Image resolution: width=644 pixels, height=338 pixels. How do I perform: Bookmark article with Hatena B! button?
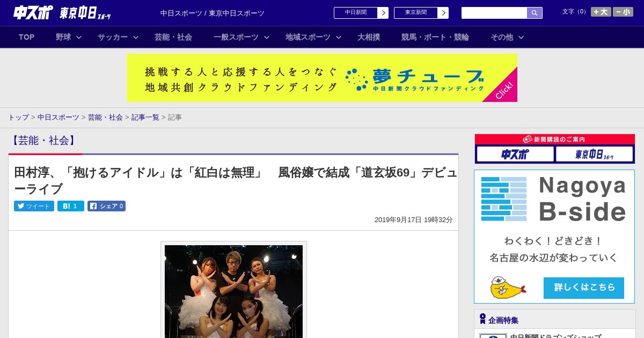[x=71, y=206]
